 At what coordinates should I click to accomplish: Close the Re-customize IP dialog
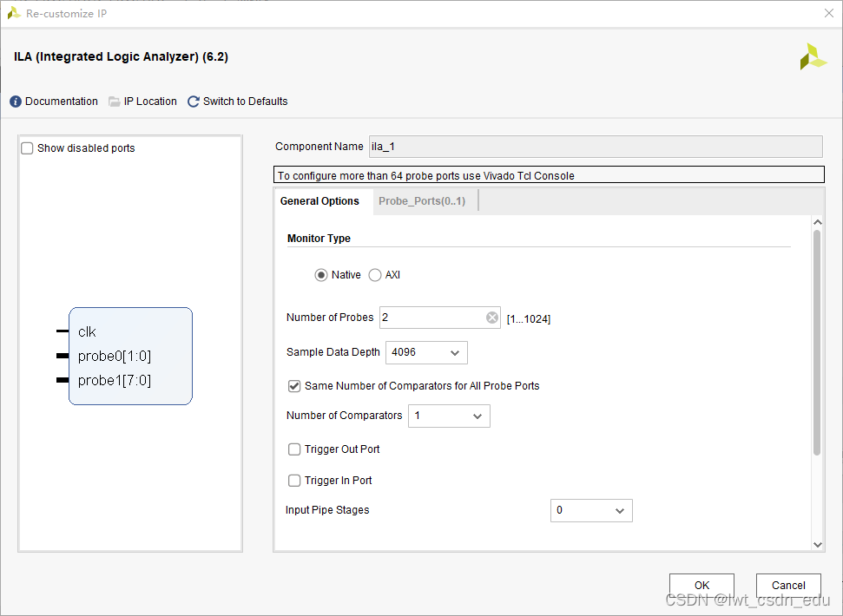(x=829, y=13)
